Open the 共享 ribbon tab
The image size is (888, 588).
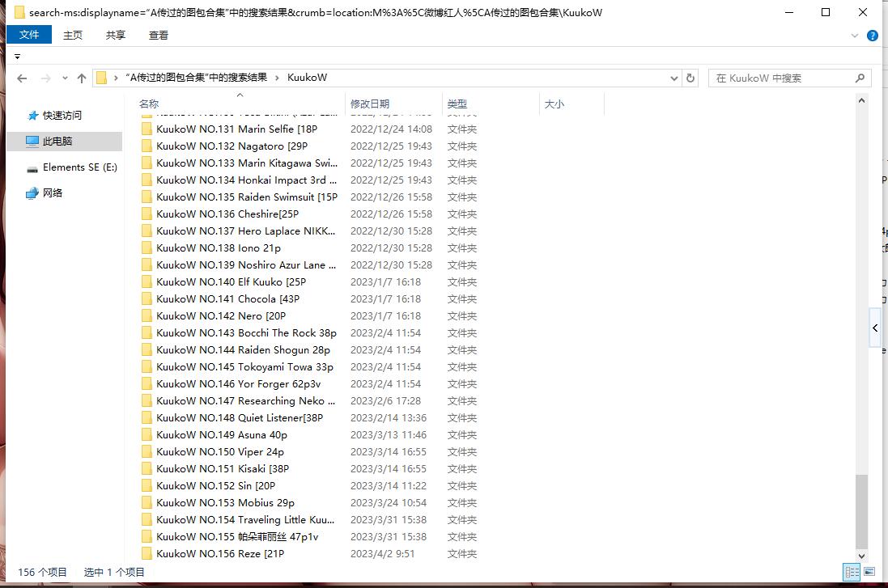(116, 35)
